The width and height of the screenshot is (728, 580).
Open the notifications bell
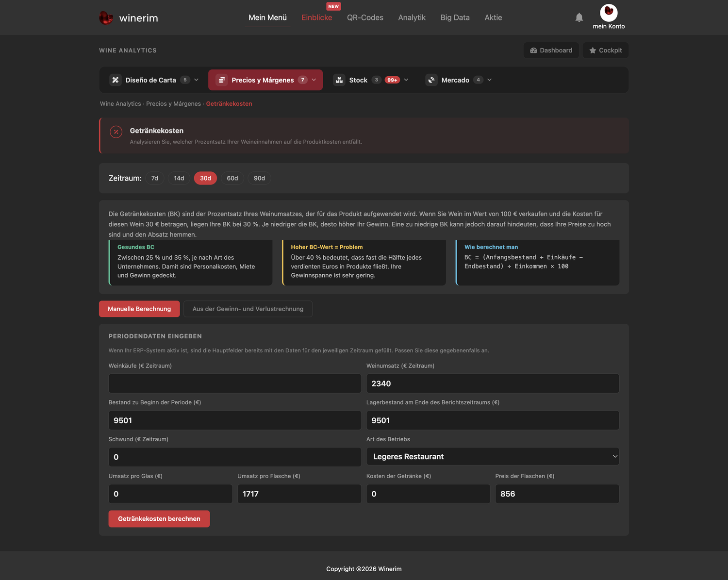[x=579, y=17]
